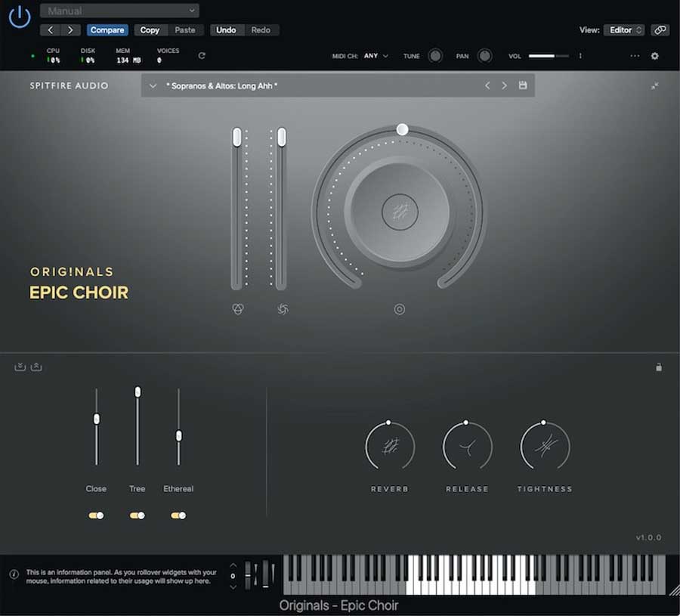Click the Sopranos & Altos: Long Ahh name

(221, 86)
